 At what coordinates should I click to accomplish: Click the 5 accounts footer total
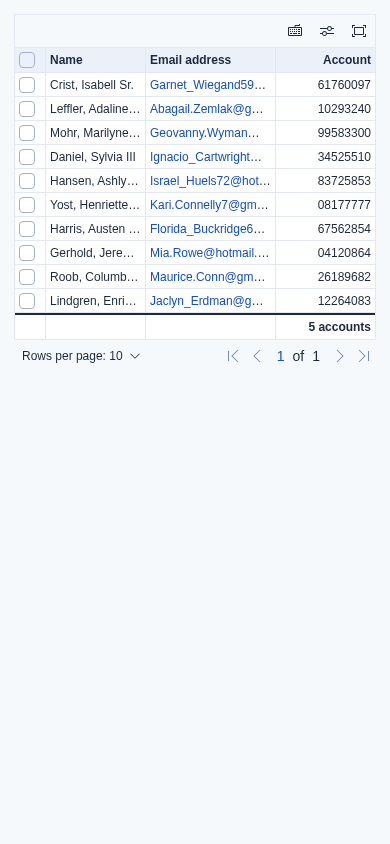point(339,327)
